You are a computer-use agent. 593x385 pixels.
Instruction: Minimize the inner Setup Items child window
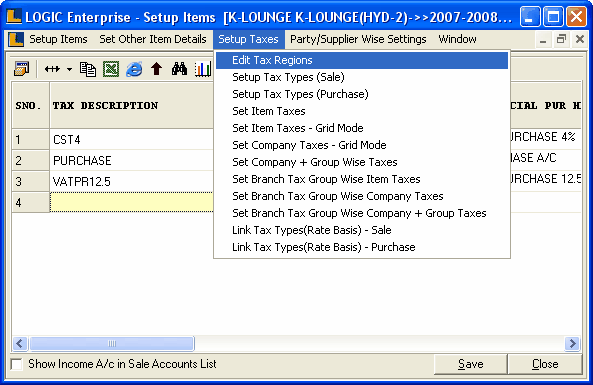[543, 39]
